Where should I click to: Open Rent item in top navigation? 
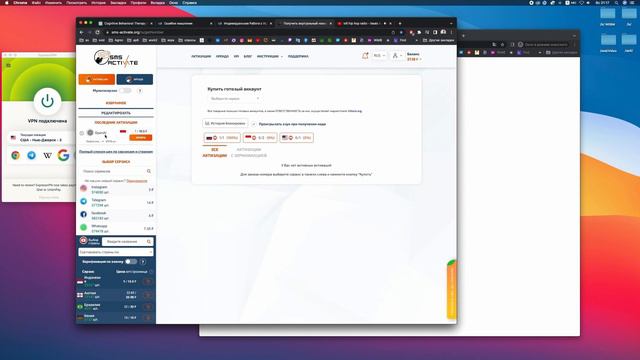pyautogui.click(x=222, y=56)
